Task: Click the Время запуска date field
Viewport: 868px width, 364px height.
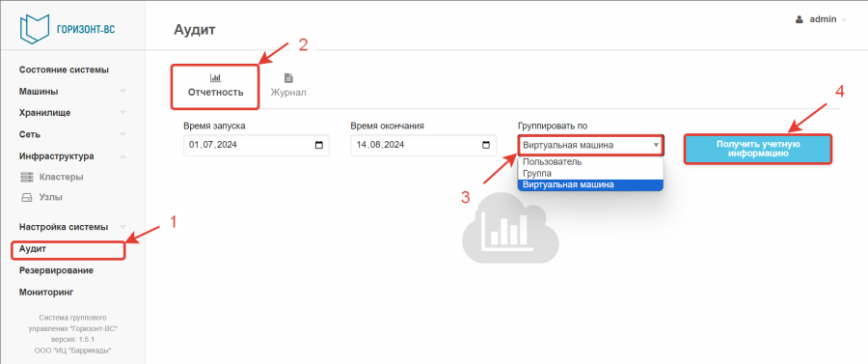Action: pyautogui.click(x=257, y=145)
